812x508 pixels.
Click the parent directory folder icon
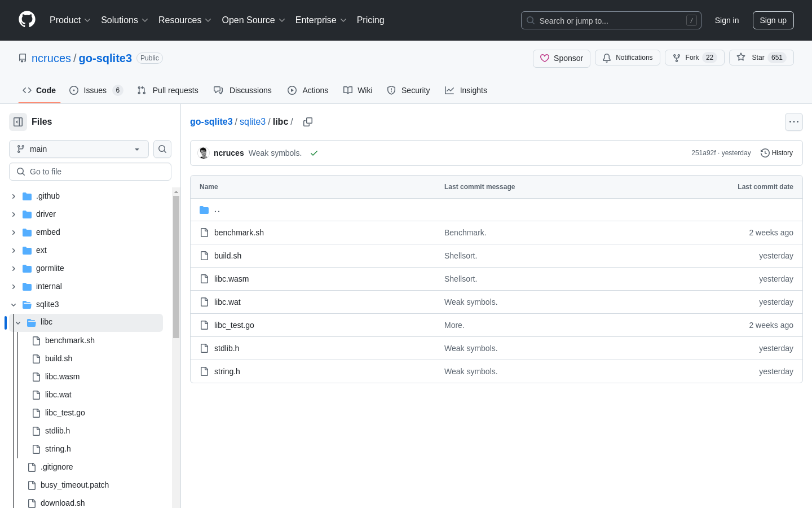[x=204, y=210]
